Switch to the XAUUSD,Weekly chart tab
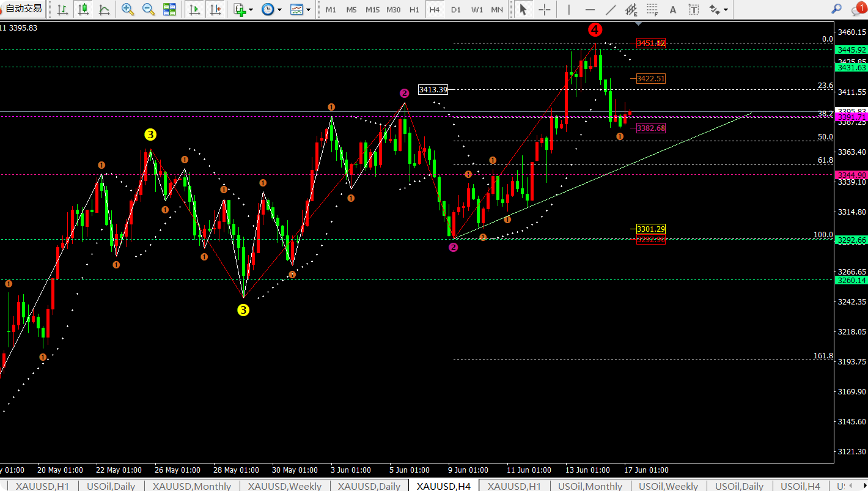This screenshot has width=868, height=491. tap(284, 486)
